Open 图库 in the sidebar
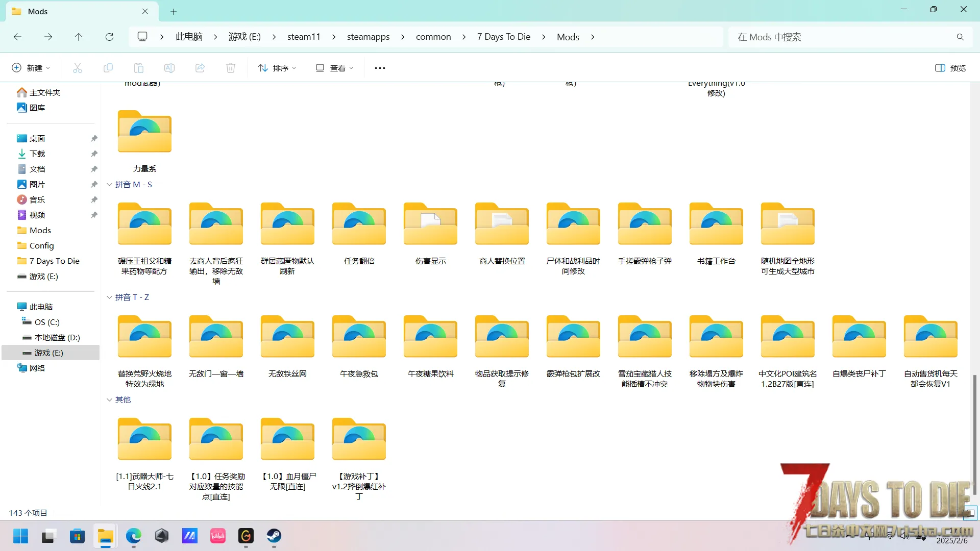Viewport: 980px width, 551px height. click(x=31, y=108)
